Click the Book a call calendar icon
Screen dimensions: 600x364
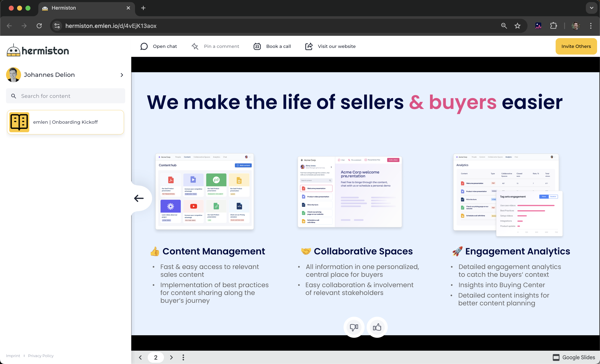(x=257, y=46)
